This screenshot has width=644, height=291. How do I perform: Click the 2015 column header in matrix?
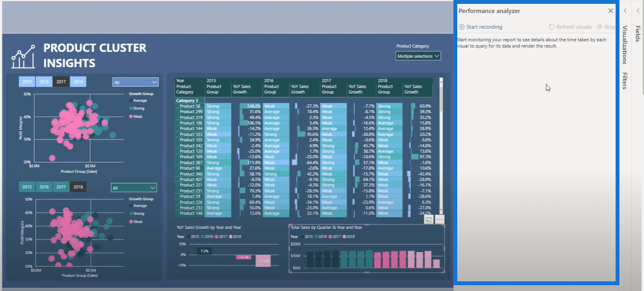coord(212,80)
